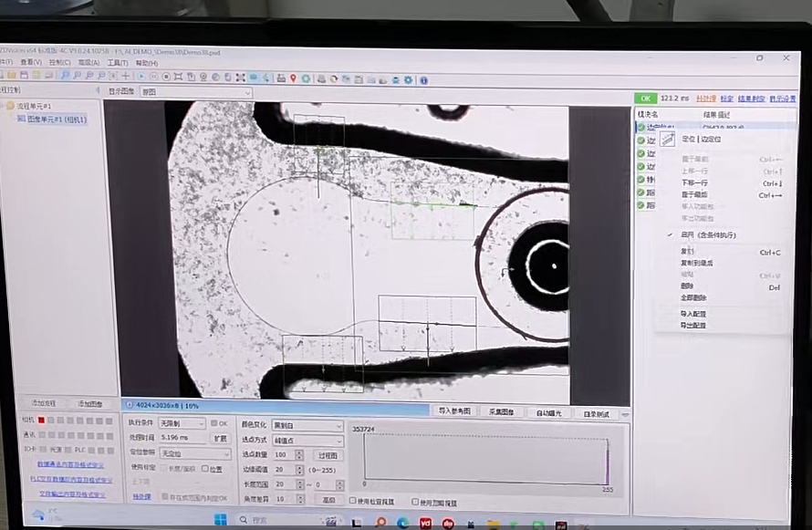Image resolution: width=812 pixels, height=530 pixels.
Task: Choose 导出配置 from the context menu
Action: (x=693, y=325)
